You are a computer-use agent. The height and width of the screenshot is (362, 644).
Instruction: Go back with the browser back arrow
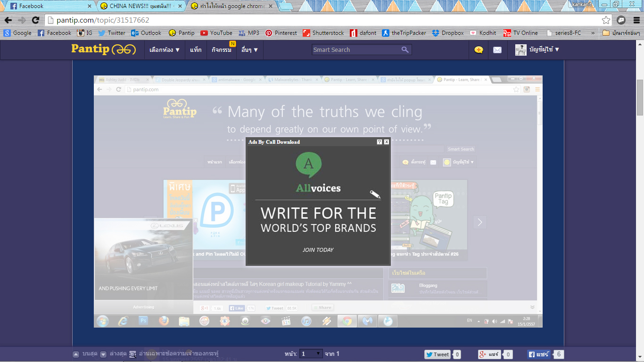pos(8,20)
